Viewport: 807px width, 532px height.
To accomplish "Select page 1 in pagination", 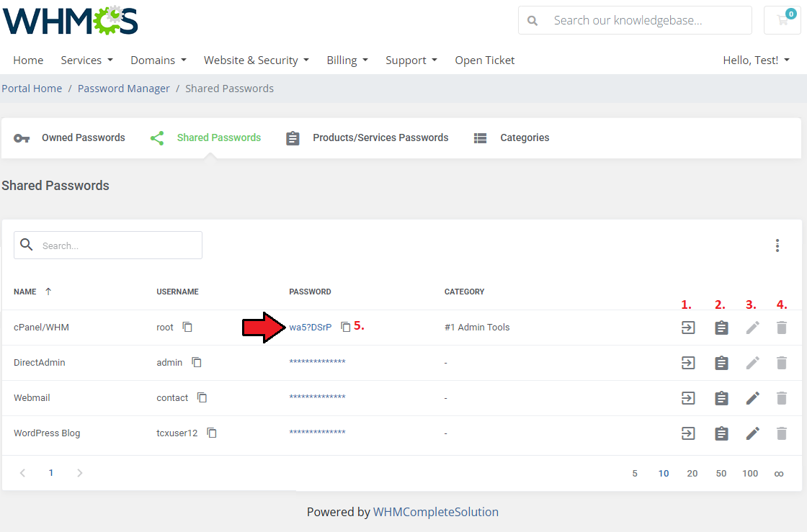I will [51, 473].
